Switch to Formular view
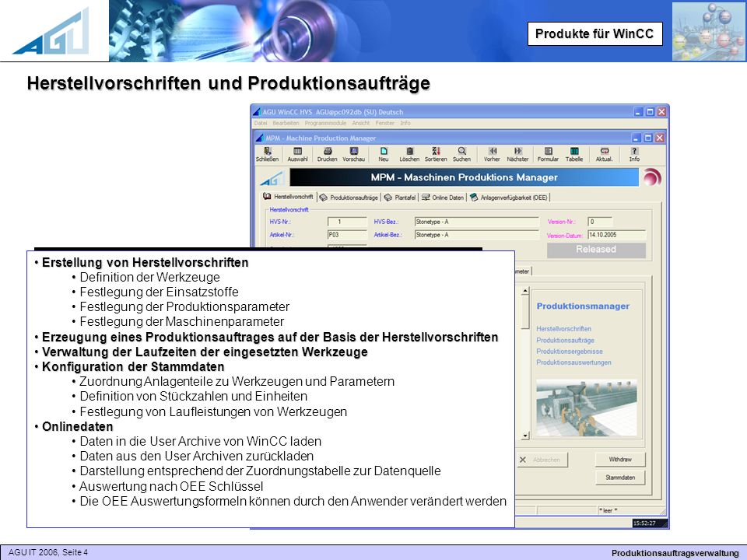 click(548, 154)
